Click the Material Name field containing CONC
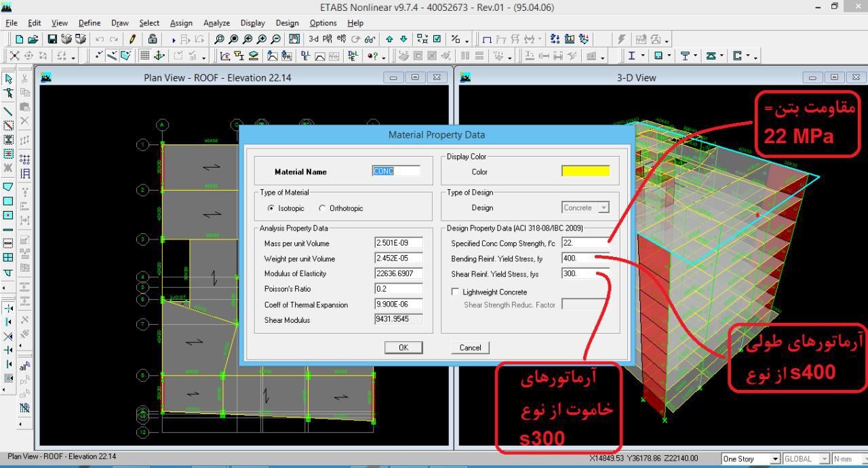The height and width of the screenshot is (468, 868). [x=396, y=171]
